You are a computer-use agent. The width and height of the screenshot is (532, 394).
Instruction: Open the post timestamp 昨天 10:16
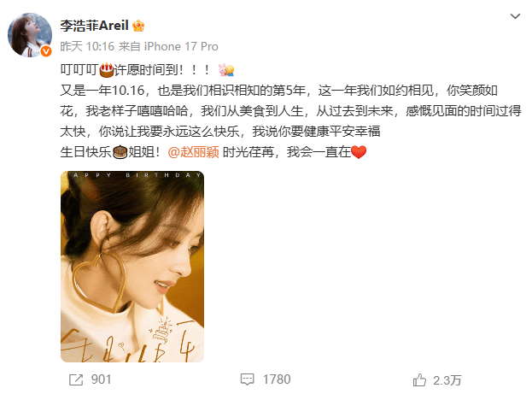(x=87, y=46)
